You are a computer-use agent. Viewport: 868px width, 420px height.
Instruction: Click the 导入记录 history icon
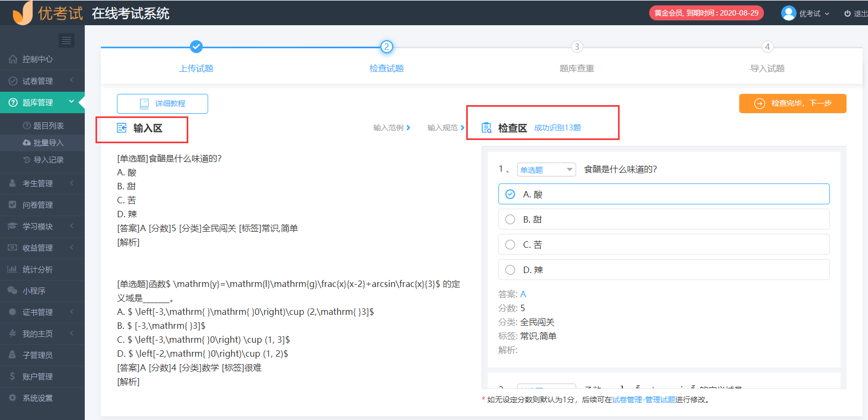point(27,160)
